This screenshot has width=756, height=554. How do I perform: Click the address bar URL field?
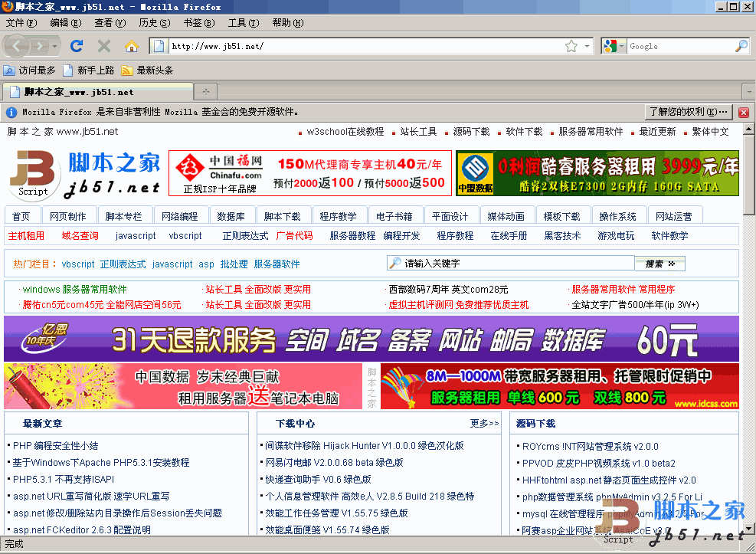[366, 46]
